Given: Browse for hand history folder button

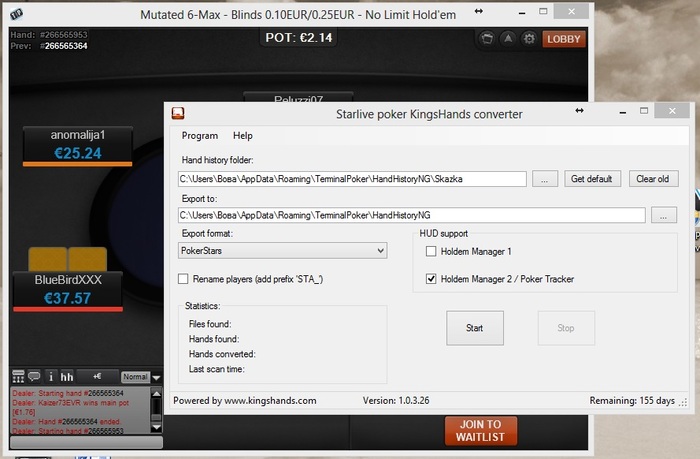Looking at the screenshot, I should [x=545, y=179].
